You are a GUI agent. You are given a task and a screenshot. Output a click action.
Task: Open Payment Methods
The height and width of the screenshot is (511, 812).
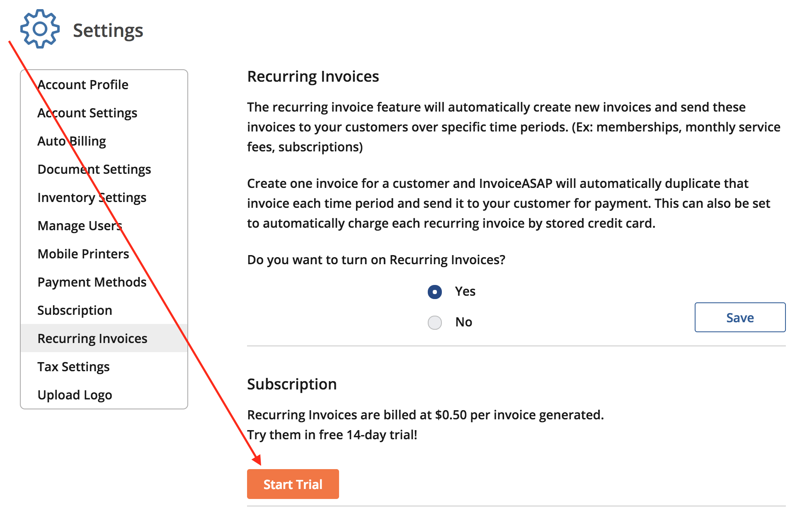point(92,282)
